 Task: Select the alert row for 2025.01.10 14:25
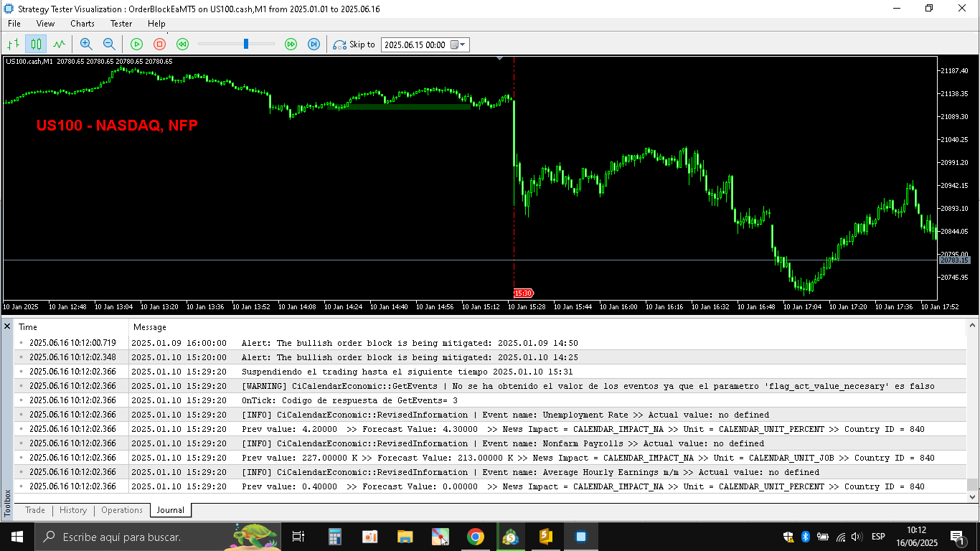(x=490, y=357)
